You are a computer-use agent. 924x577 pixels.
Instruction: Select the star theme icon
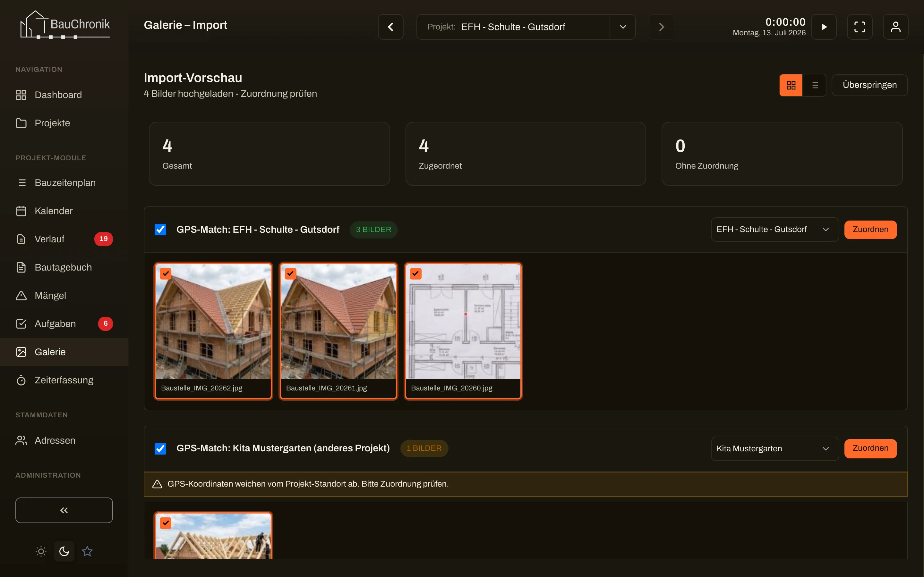(87, 551)
